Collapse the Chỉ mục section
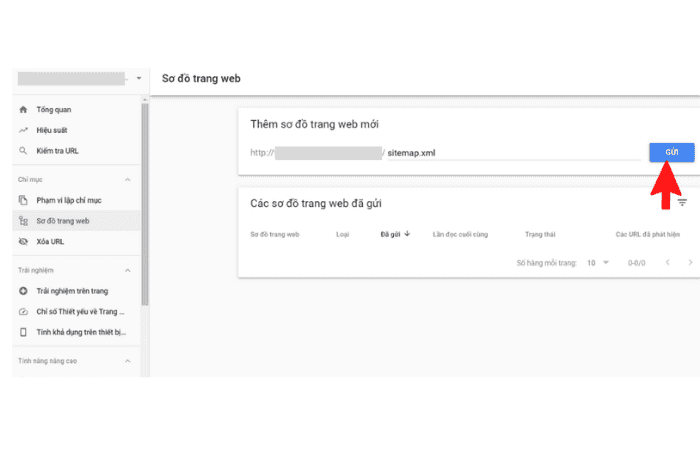The image size is (700, 450). pyautogui.click(x=128, y=179)
